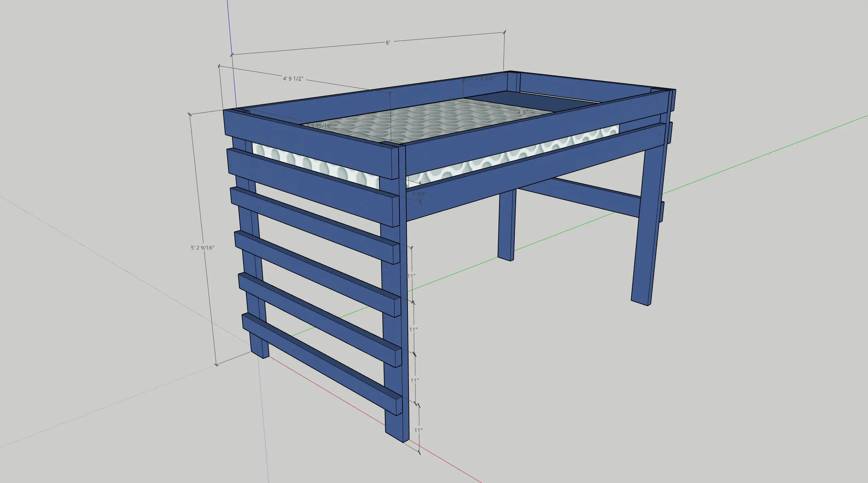Select the 4' 5 15/16" dimension text

(x=319, y=125)
